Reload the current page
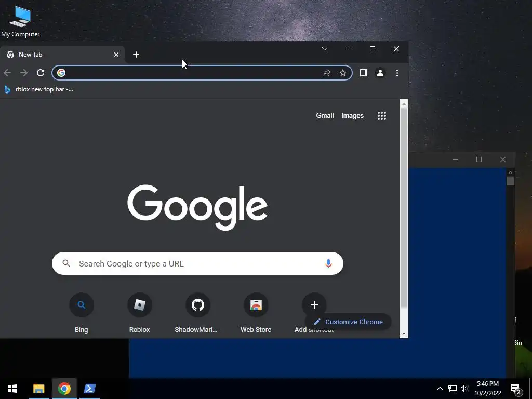 [x=41, y=73]
